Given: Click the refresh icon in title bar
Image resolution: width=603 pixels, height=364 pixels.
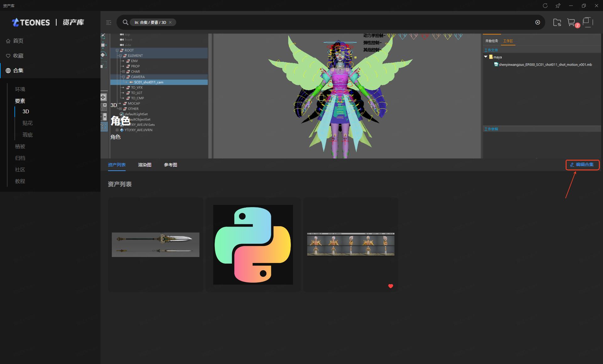Looking at the screenshot, I should pos(545,6).
